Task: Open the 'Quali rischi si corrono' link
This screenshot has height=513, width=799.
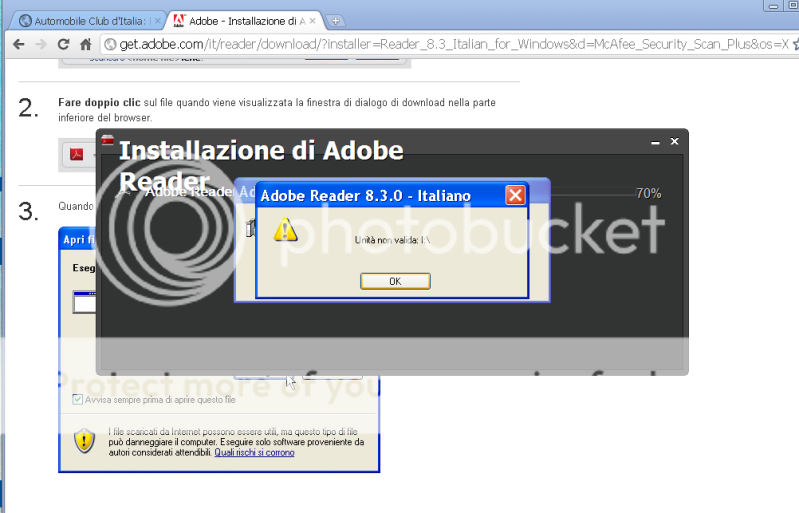Action: [x=254, y=452]
